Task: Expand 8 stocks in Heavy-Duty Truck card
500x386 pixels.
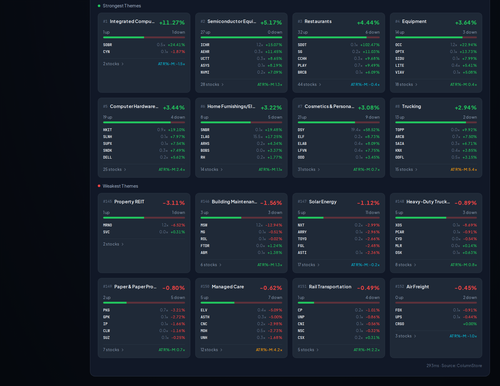Action: point(406,265)
